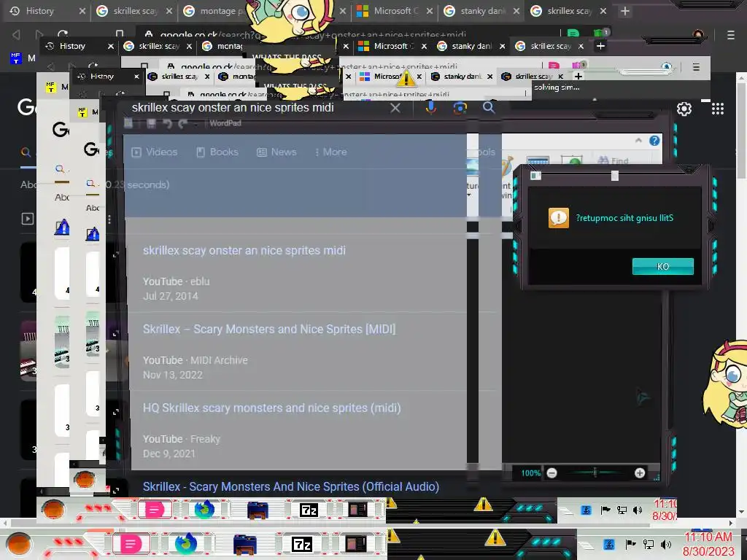
Task: Expand the More search filters menu
Action: (x=330, y=152)
